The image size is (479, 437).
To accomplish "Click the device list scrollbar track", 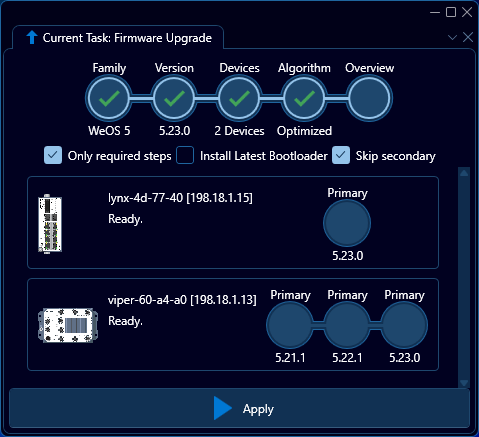I will coord(464,278).
